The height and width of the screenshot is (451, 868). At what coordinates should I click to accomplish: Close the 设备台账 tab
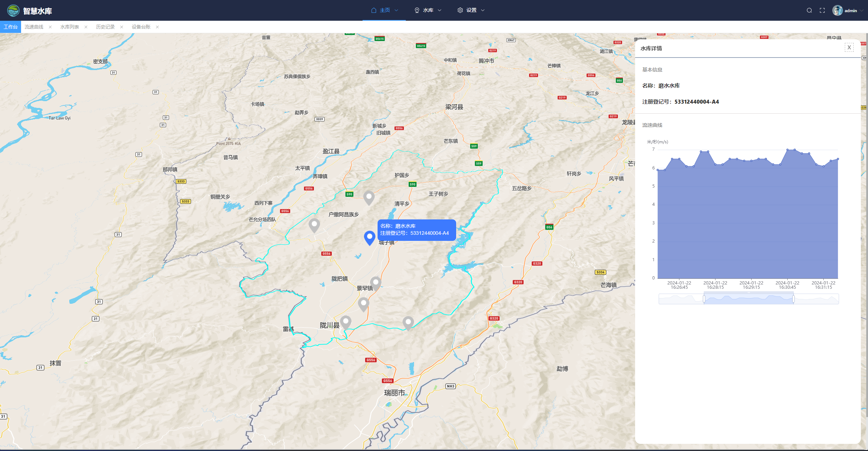pos(157,27)
